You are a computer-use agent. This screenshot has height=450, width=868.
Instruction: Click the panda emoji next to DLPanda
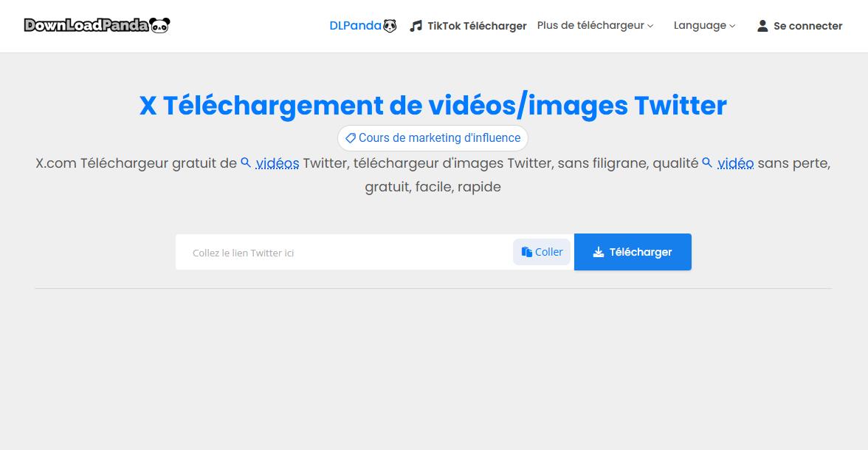(x=390, y=25)
